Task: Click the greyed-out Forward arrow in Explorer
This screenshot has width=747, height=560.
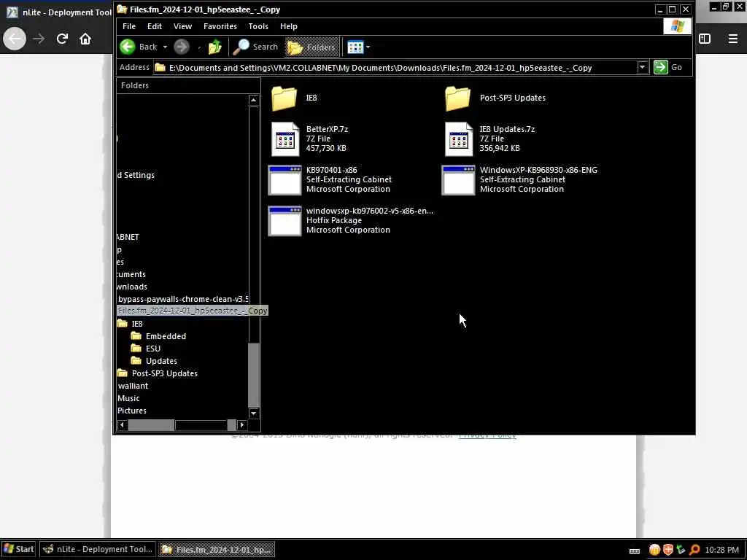Action: coord(181,47)
